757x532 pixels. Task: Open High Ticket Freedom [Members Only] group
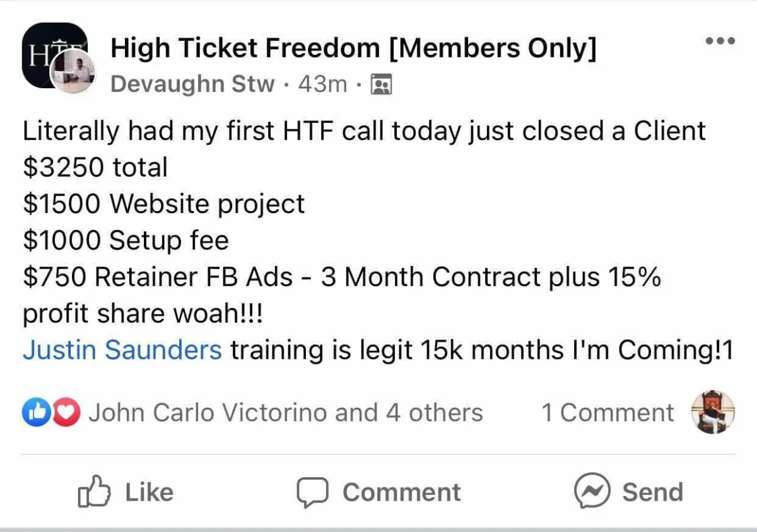[x=353, y=49]
